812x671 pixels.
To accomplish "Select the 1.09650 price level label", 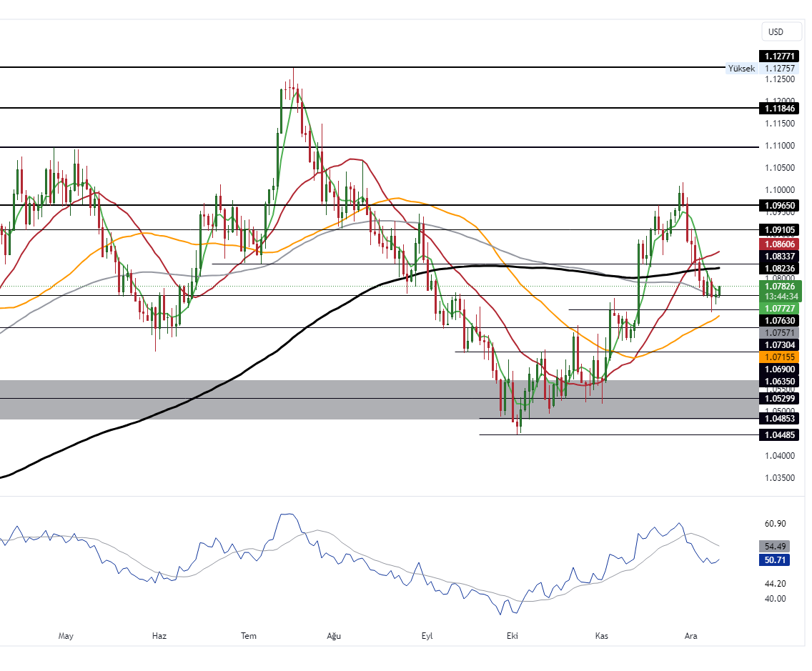I will [781, 205].
